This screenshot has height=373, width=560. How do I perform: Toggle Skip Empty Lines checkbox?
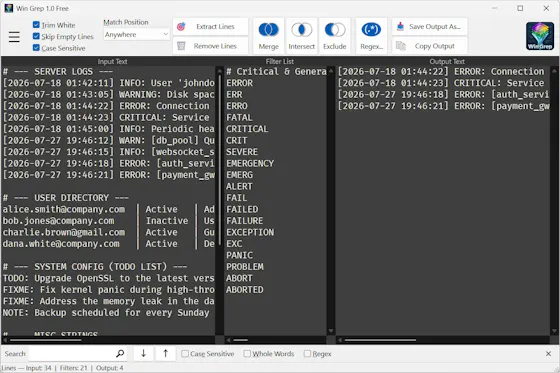[36, 36]
